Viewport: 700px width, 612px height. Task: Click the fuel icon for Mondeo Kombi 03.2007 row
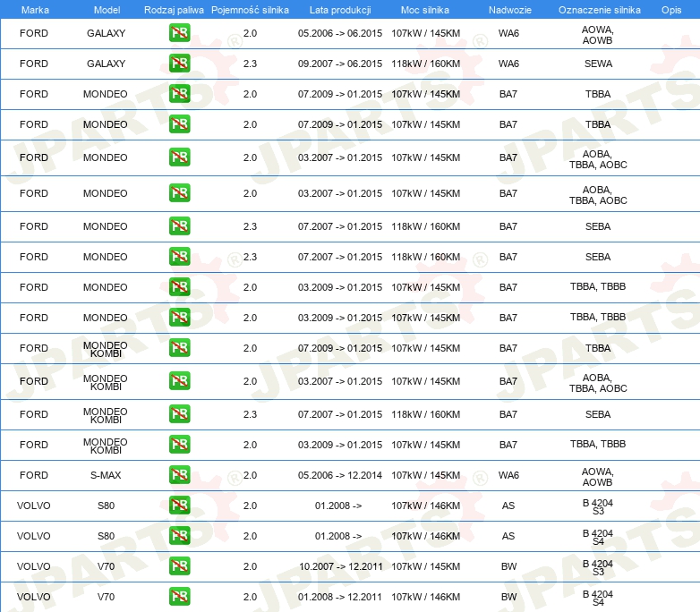pyautogui.click(x=179, y=381)
